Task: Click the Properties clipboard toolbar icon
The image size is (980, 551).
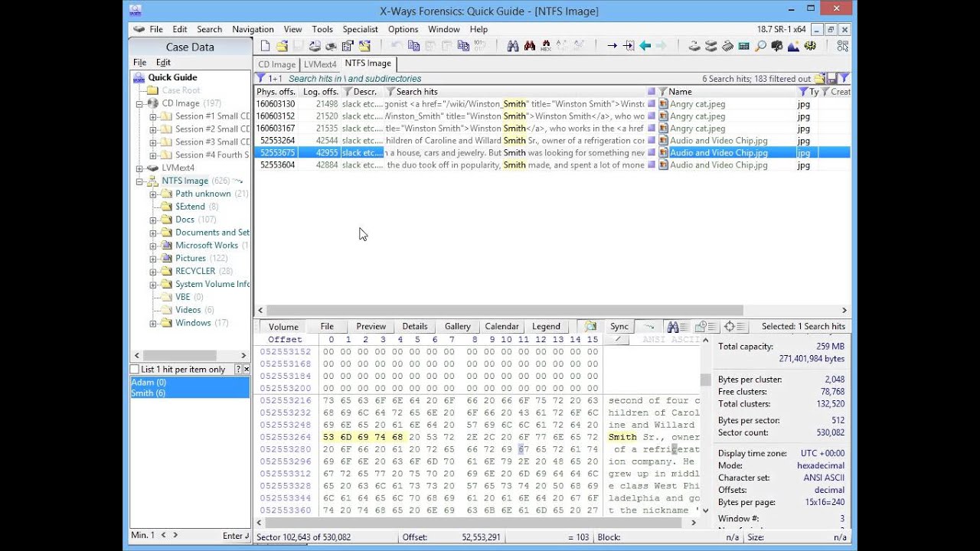Action: (x=348, y=46)
